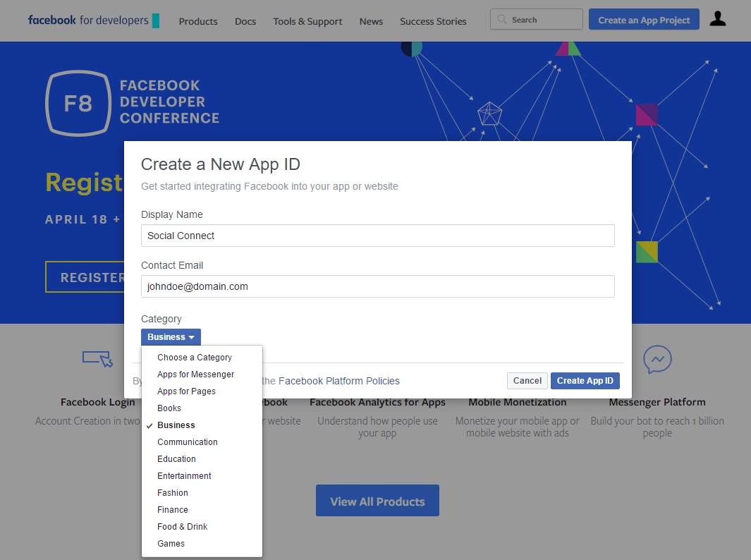Open the Business category dropdown

171,336
